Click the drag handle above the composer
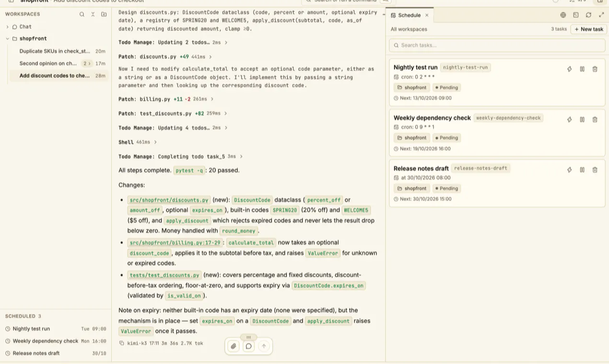Image resolution: width=609 pixels, height=364 pixels. click(248, 337)
